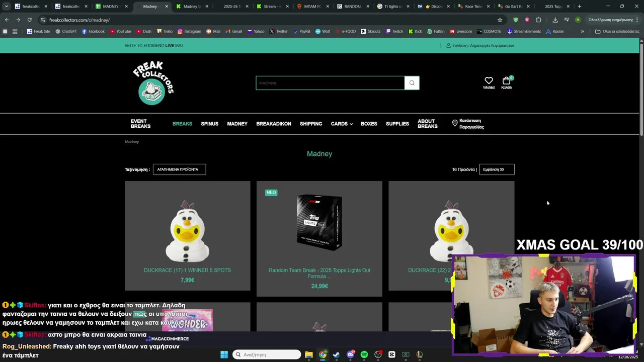
Task: Click the user account icon beside Σύνδεση
Action: [448, 45]
